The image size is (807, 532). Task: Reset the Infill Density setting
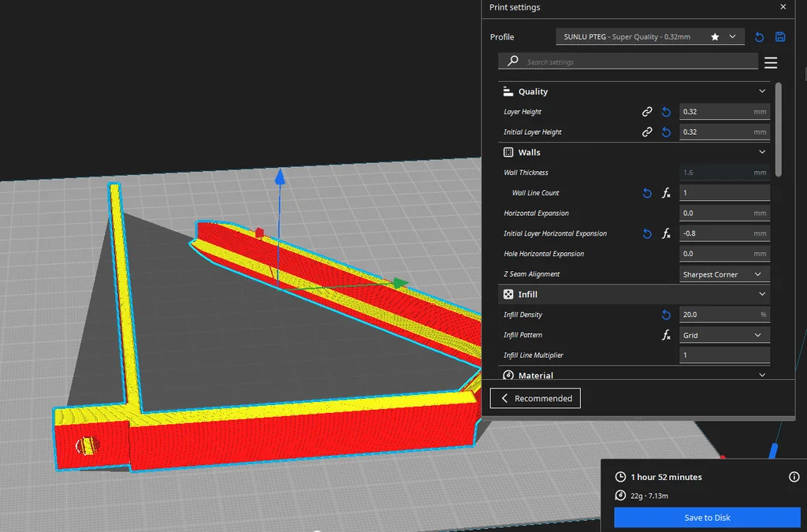(666, 314)
